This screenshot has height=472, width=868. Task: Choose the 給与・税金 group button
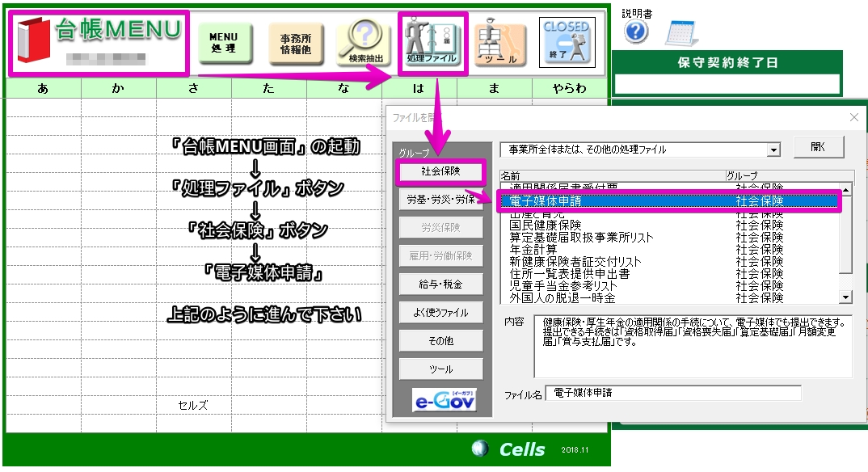click(440, 284)
